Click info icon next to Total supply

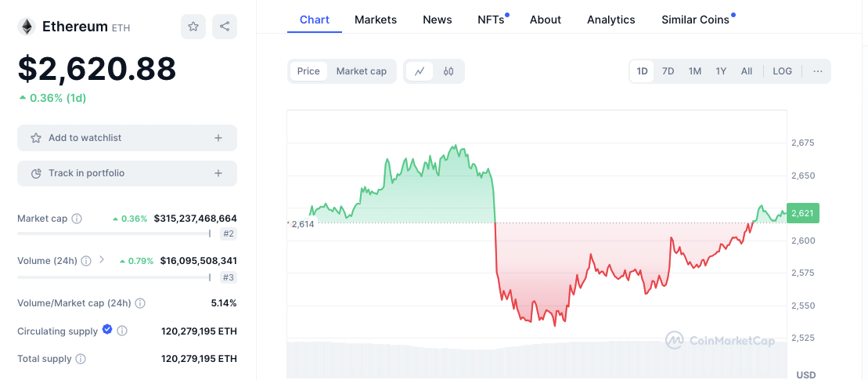pos(81,359)
